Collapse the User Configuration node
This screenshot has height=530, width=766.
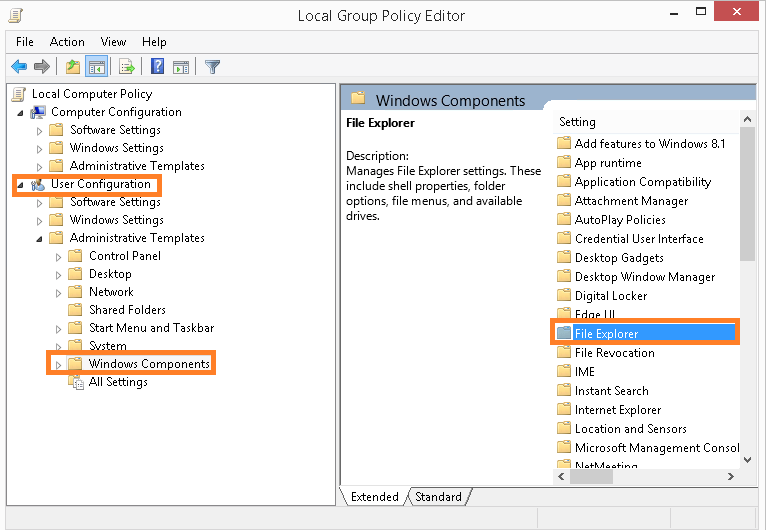[x=20, y=186]
